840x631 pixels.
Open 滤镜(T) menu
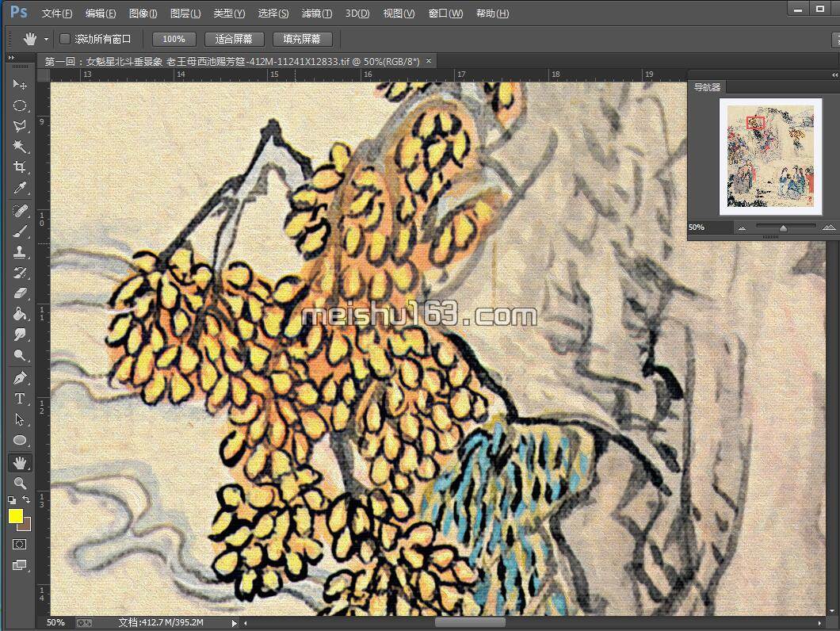click(x=317, y=13)
